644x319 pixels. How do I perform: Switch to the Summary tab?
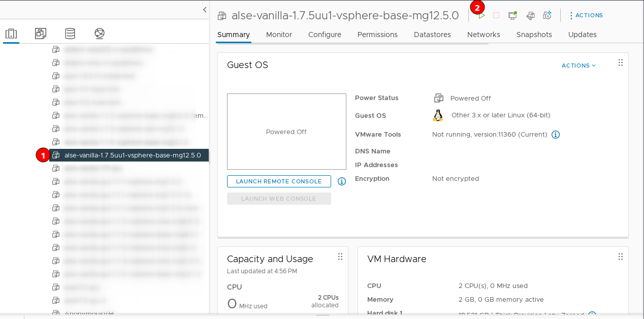pos(234,35)
